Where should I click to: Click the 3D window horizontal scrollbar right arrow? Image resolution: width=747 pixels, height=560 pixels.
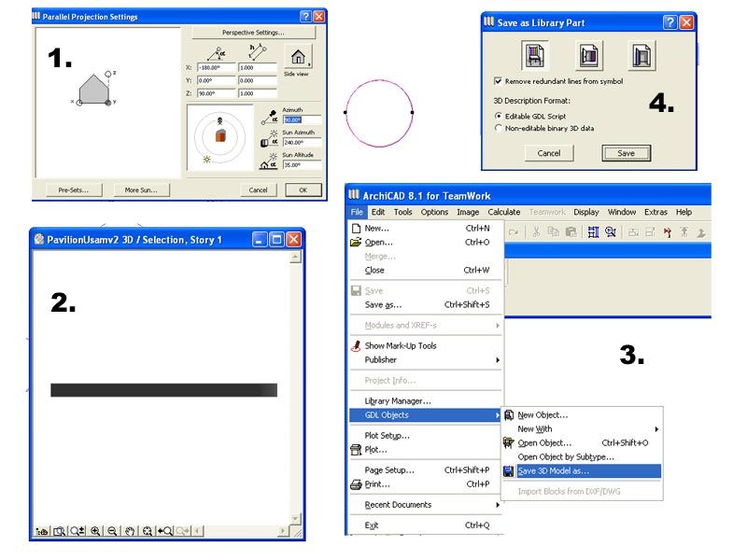pyautogui.click(x=284, y=530)
